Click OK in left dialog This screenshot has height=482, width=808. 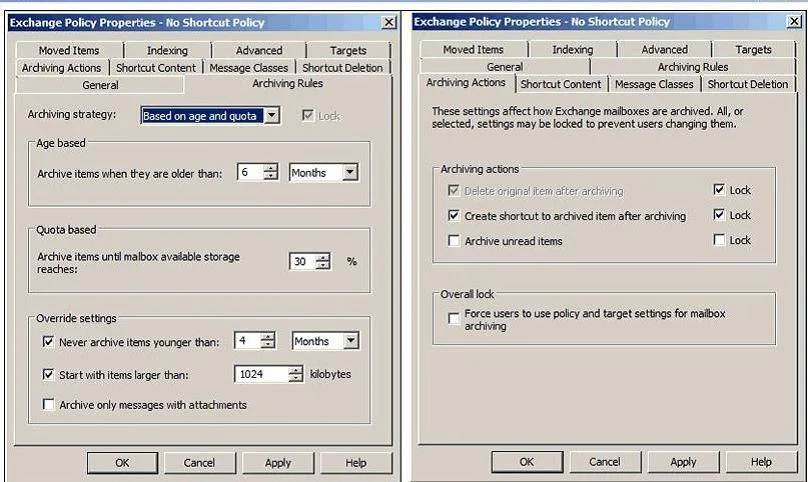pos(122,462)
